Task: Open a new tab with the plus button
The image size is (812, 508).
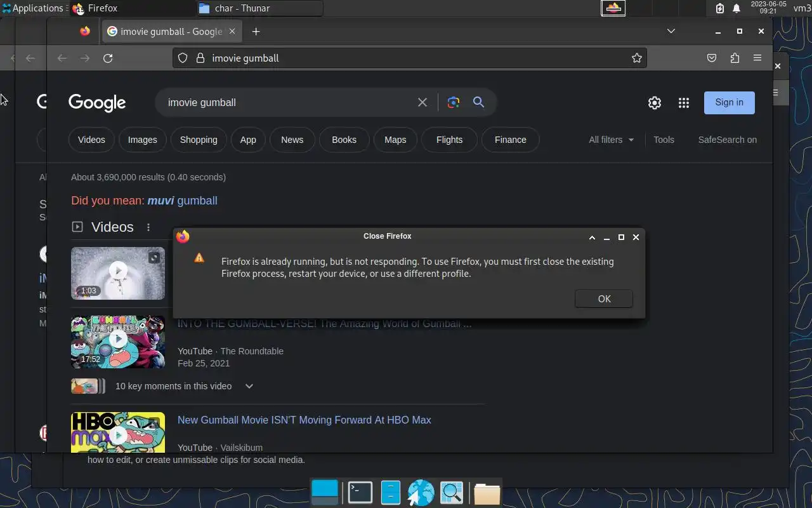Action: [256, 31]
